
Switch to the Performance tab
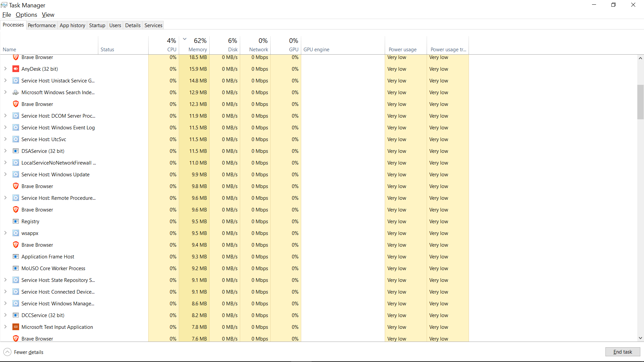click(x=42, y=25)
